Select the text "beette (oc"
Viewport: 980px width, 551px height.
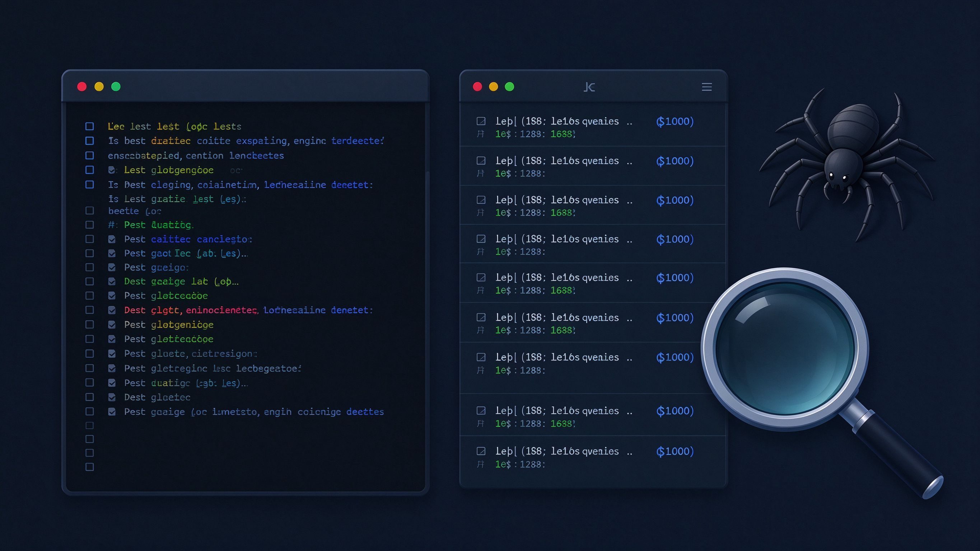135,211
